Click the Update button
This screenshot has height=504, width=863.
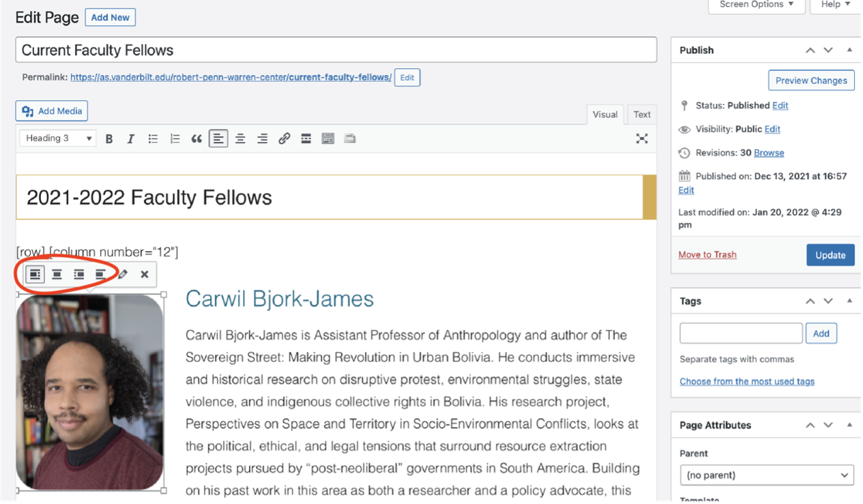(830, 255)
